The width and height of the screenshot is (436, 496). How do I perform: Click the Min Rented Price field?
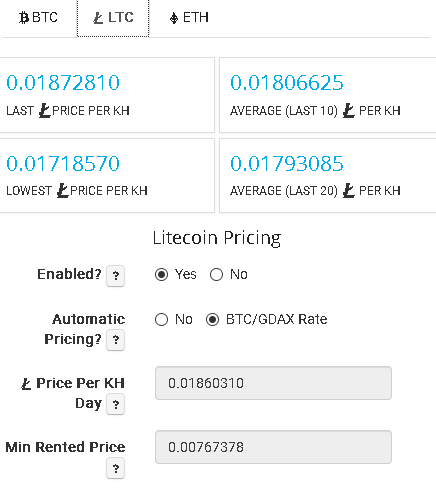point(273,447)
